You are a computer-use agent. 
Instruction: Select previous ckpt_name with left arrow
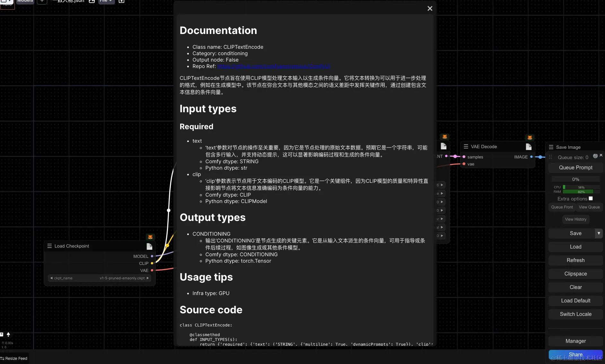click(x=51, y=278)
